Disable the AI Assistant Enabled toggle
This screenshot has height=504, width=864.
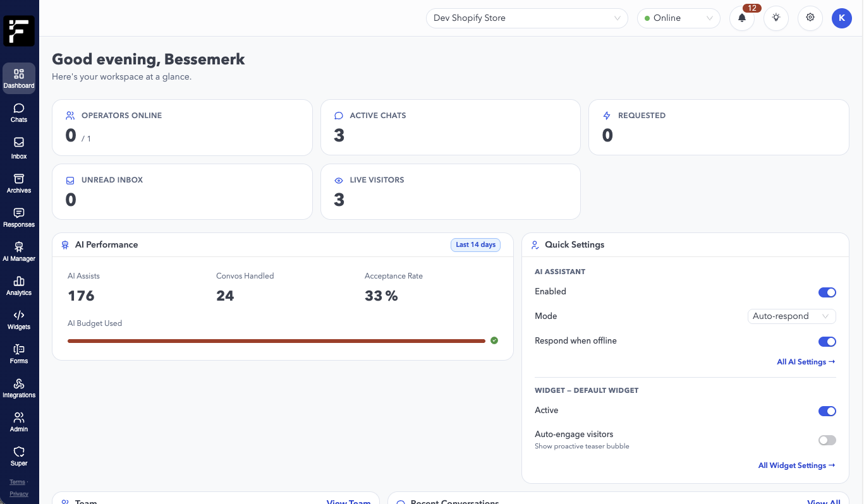point(827,292)
